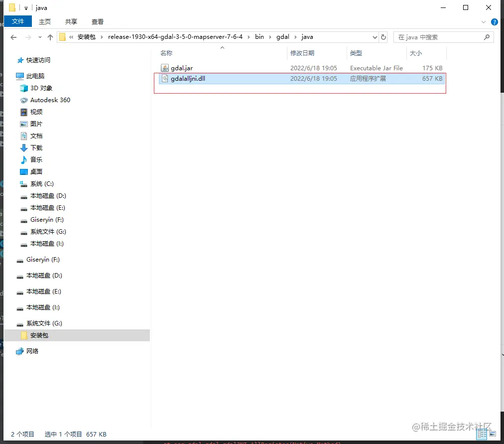
Task: Click the bin breadcrumb segment
Action: (x=259, y=37)
